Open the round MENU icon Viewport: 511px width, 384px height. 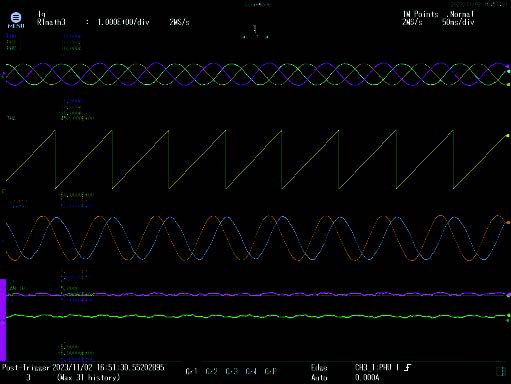16,20
